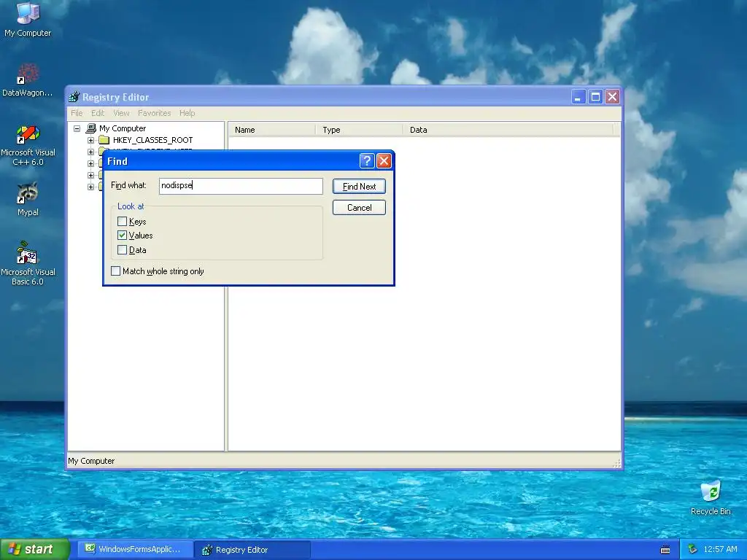Image resolution: width=747 pixels, height=560 pixels.
Task: Click the Name column header
Action: tap(272, 130)
